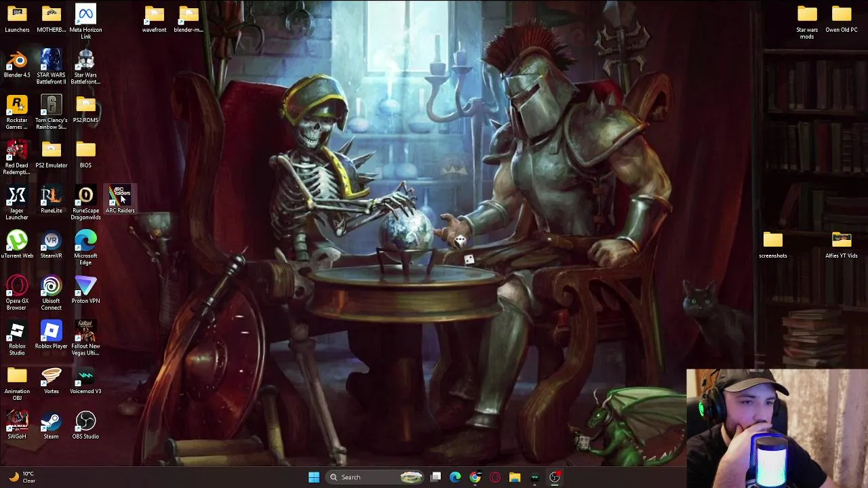Launch Opera GX Browser from desktop
868x488 pixels.
pyautogui.click(x=17, y=293)
